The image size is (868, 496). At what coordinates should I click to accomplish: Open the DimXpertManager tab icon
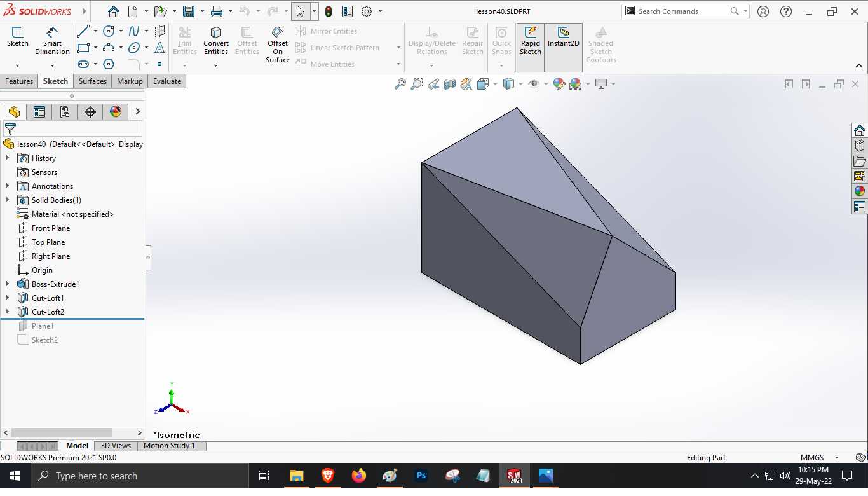(90, 112)
